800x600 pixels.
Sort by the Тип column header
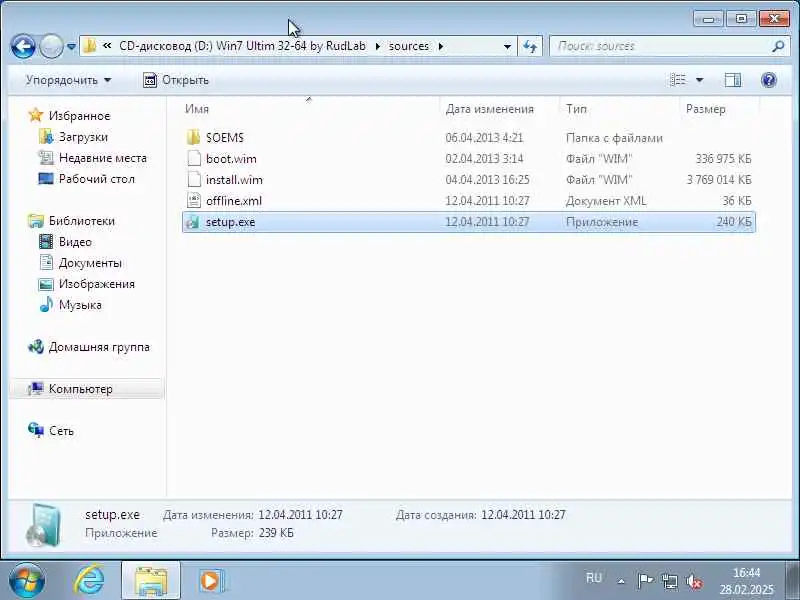[576, 109]
